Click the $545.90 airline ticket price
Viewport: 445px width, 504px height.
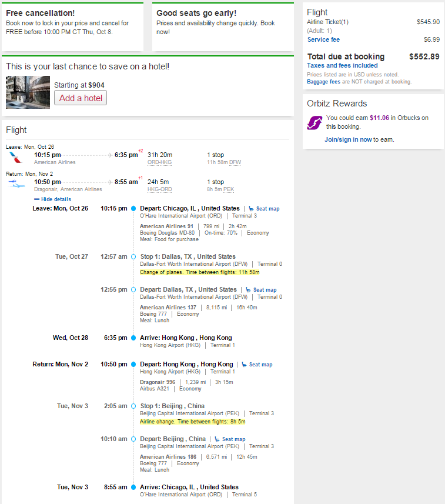tap(428, 22)
